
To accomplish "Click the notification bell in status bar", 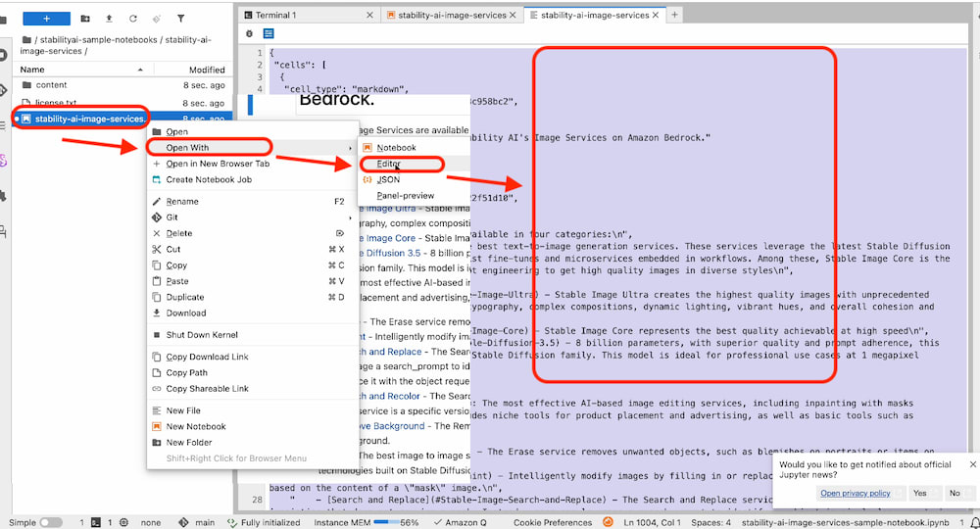I will pyautogui.click(x=974, y=522).
